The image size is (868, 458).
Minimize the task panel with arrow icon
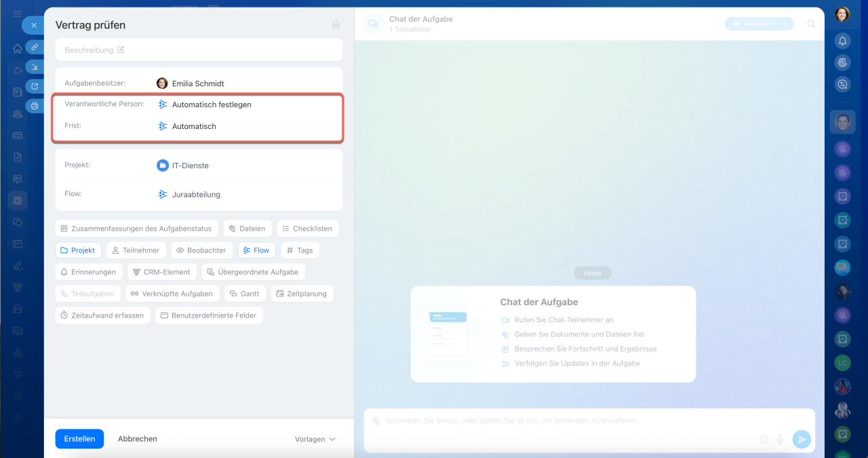(x=35, y=66)
